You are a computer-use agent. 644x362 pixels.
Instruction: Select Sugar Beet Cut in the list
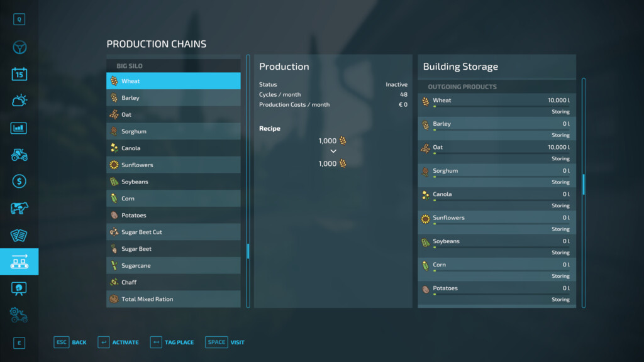click(174, 232)
